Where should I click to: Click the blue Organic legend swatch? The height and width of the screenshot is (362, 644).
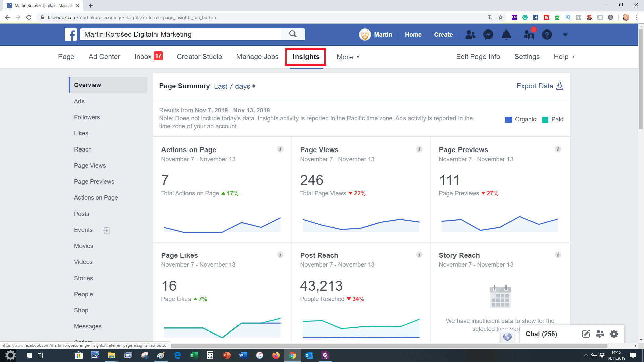(x=508, y=120)
